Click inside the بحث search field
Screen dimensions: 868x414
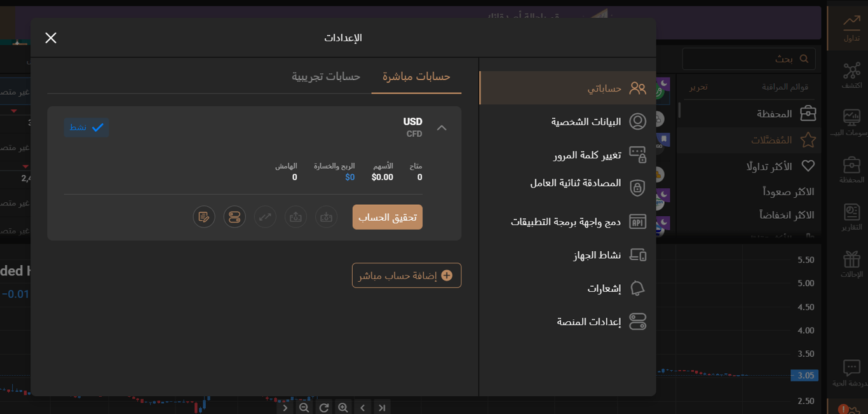coord(750,58)
